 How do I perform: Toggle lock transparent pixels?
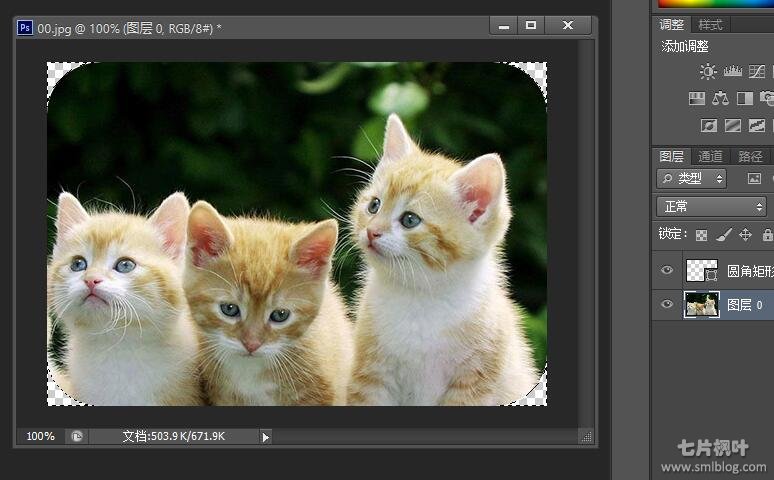(x=702, y=235)
